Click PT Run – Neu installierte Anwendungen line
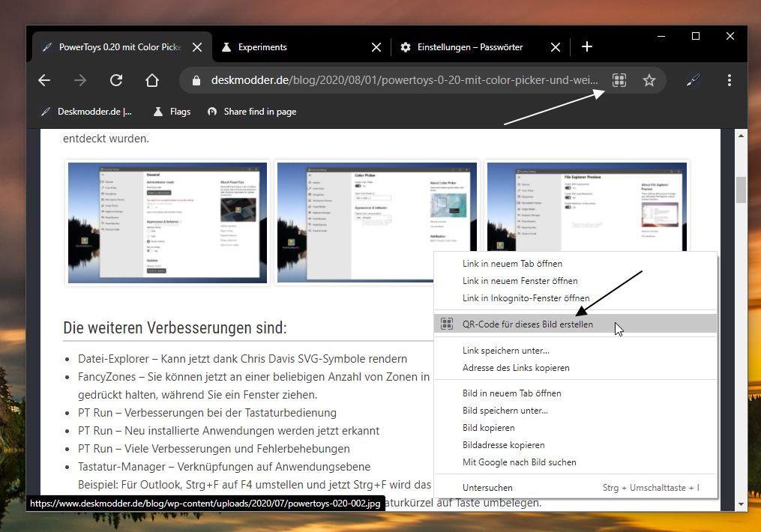This screenshot has width=761, height=532. click(229, 431)
